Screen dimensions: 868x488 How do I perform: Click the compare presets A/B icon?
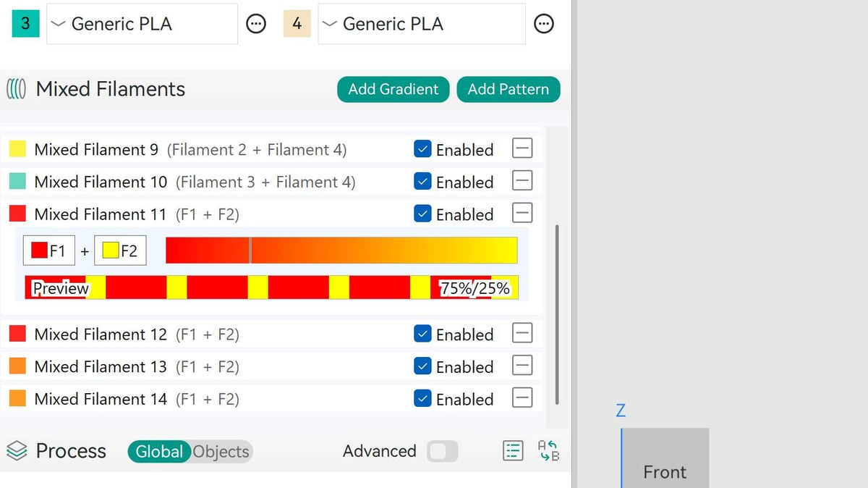click(x=549, y=451)
